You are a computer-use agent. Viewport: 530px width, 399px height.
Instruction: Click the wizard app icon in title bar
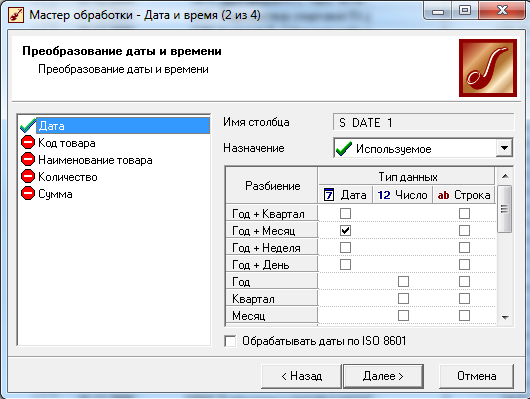click(x=16, y=15)
